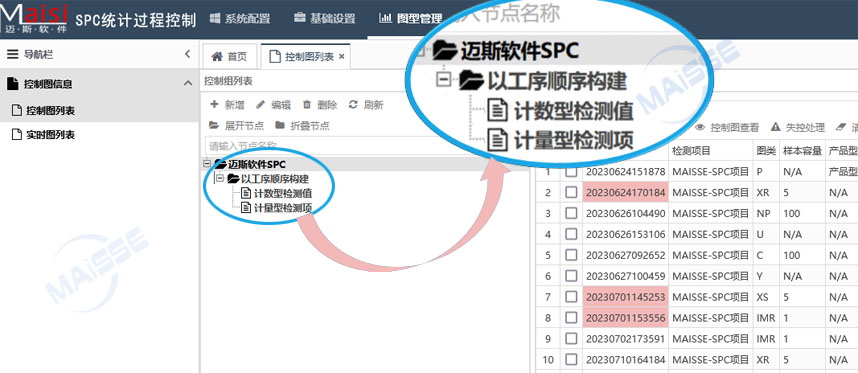Click the ID cell 20230626104490

pos(625,213)
